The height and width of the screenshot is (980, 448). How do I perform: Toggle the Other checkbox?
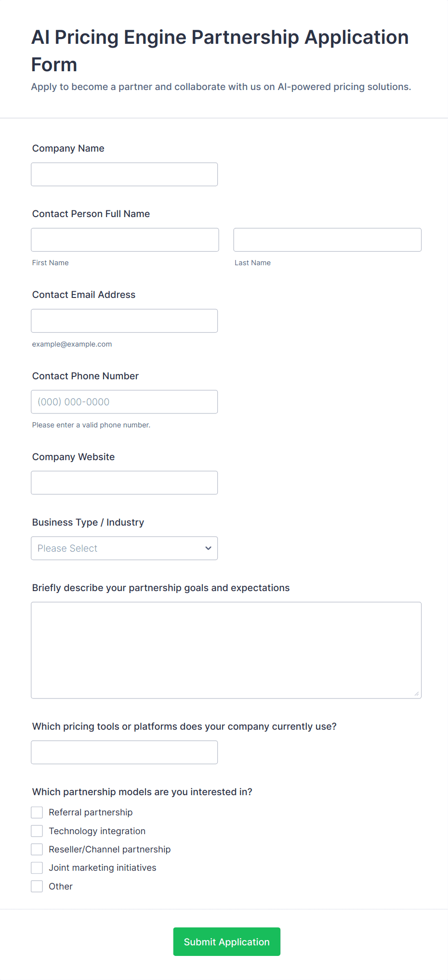tap(37, 886)
